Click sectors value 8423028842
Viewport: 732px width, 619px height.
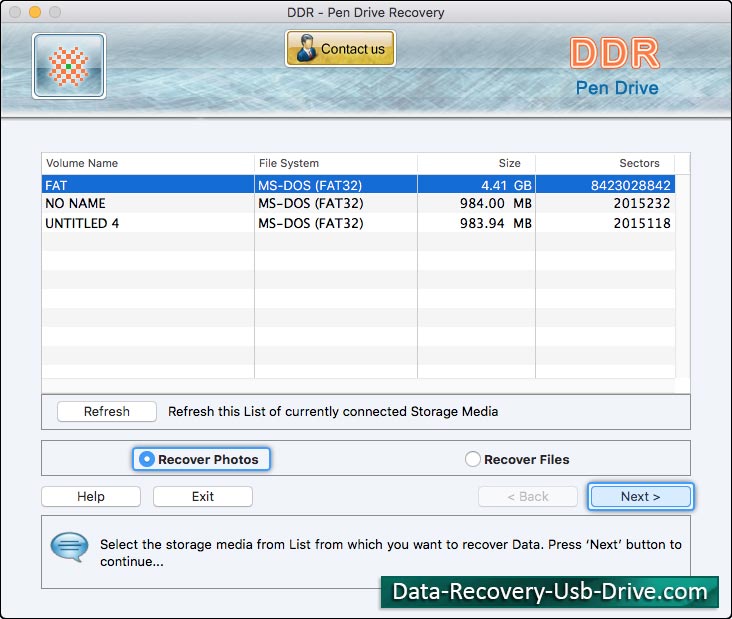[x=631, y=185]
